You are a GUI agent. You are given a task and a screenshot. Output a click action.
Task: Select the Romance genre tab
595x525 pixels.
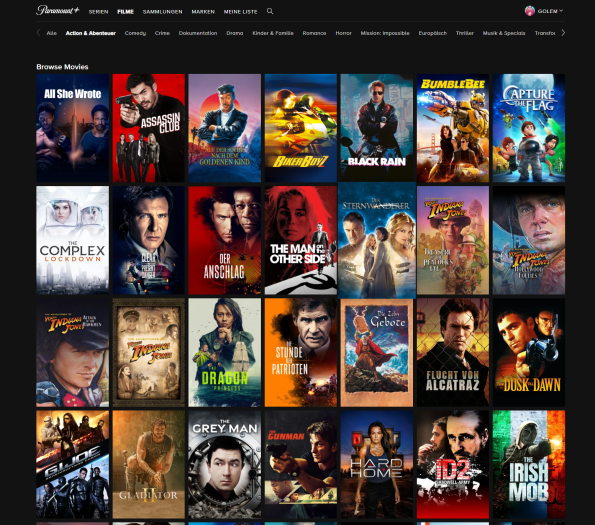(x=315, y=33)
